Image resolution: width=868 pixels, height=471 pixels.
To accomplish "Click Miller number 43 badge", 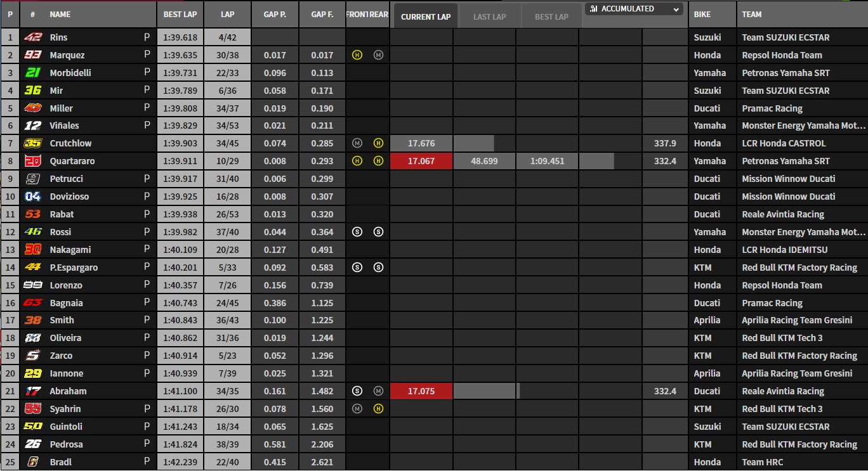I will coord(32,108).
